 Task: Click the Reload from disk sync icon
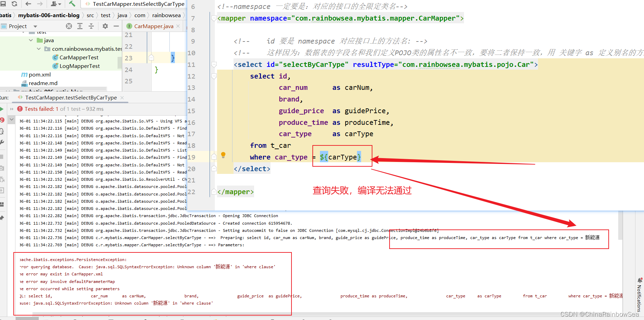(14, 4)
